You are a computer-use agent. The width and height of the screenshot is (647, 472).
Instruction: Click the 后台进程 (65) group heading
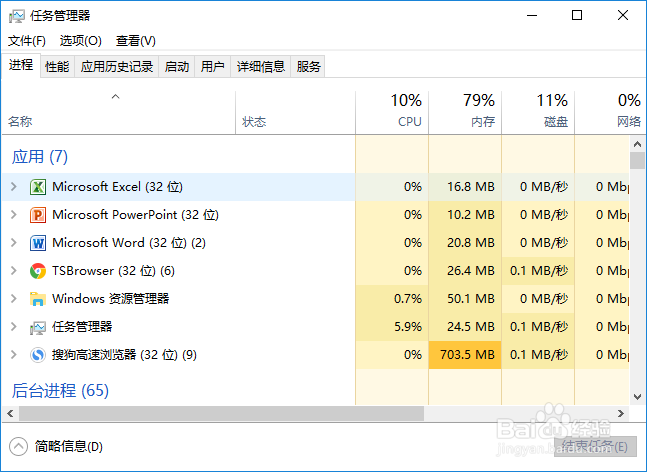tap(60, 391)
